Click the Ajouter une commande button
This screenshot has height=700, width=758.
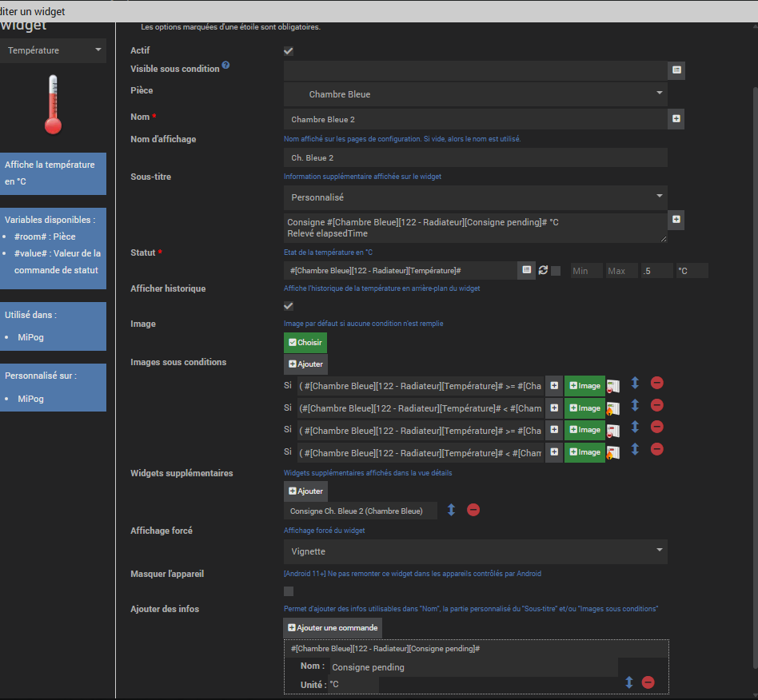333,627
